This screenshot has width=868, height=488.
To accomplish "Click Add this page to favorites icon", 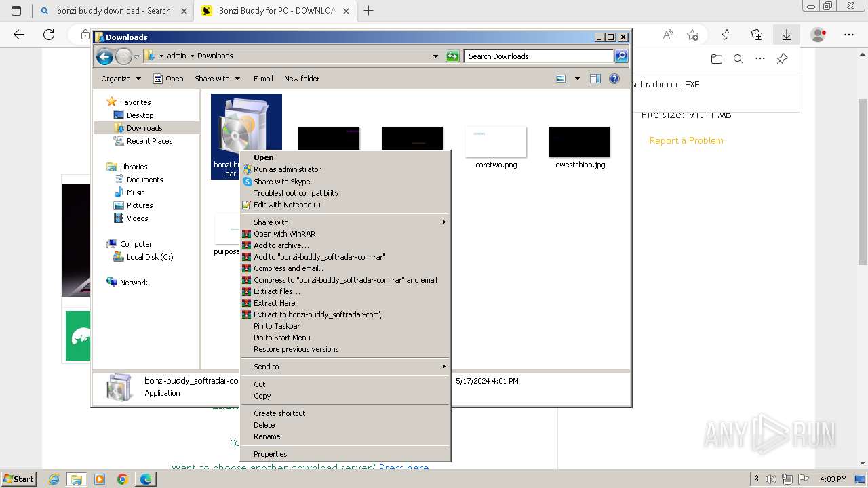I will pyautogui.click(x=692, y=35).
